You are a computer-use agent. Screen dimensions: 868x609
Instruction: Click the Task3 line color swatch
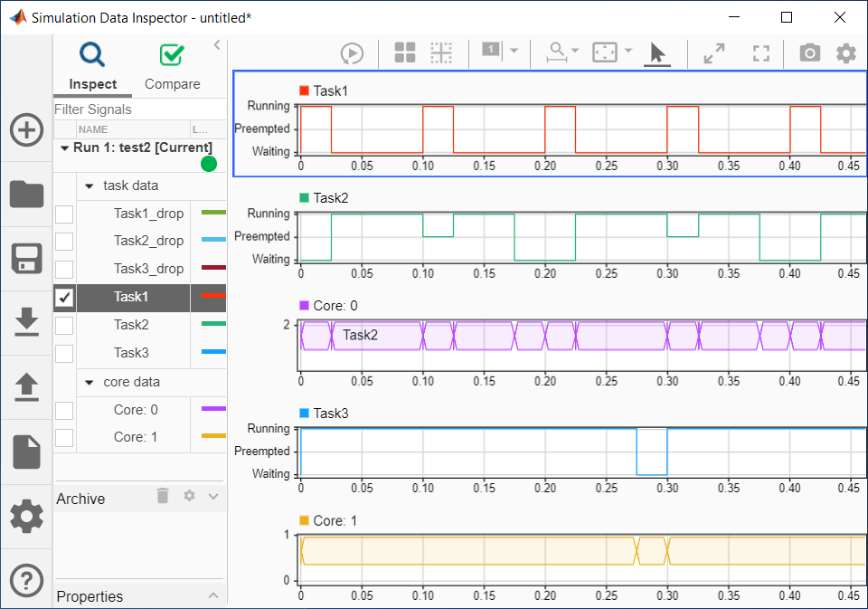(212, 353)
